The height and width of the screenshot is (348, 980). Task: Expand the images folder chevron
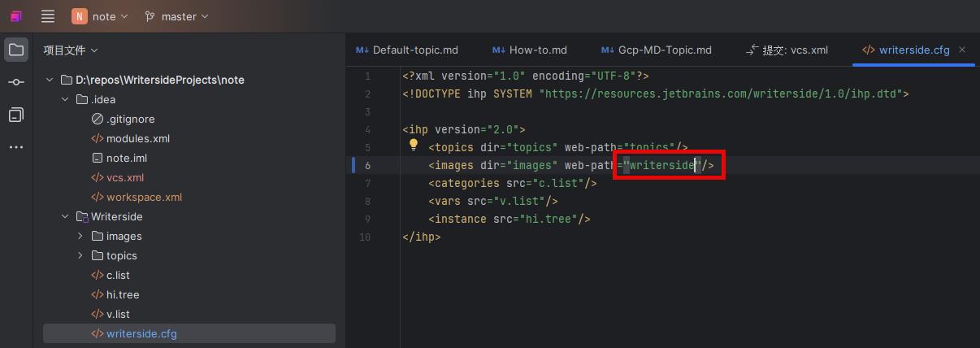80,236
